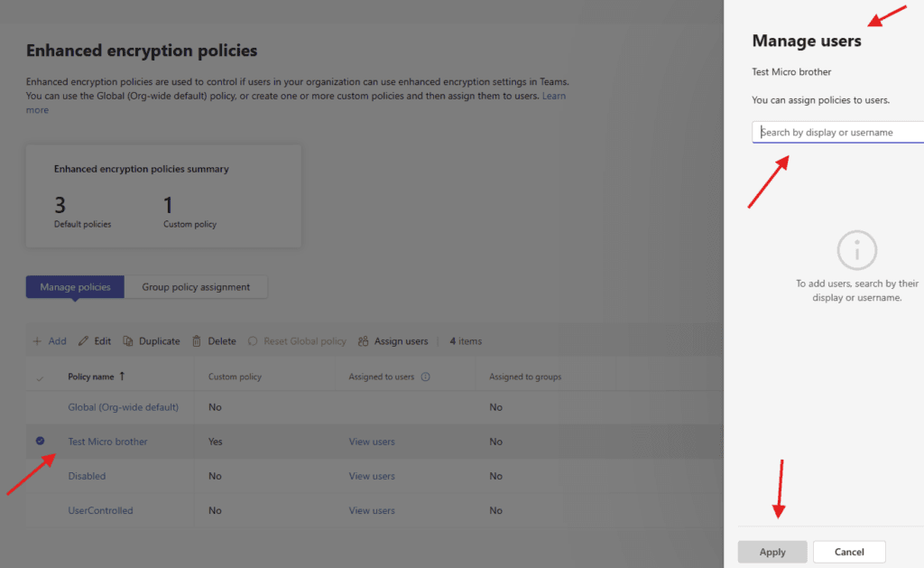Screen dimensions: 924x568
Task: Open View users for Test Micro brother
Action: tap(372, 442)
